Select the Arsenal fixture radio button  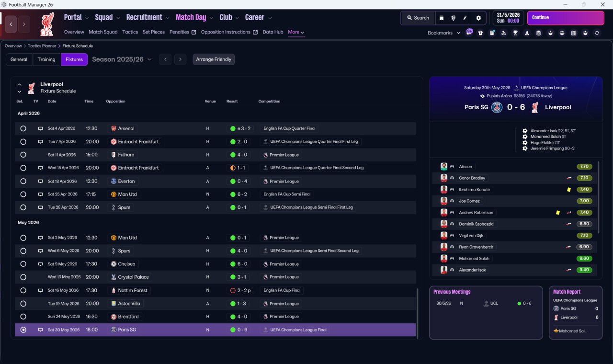(23, 128)
